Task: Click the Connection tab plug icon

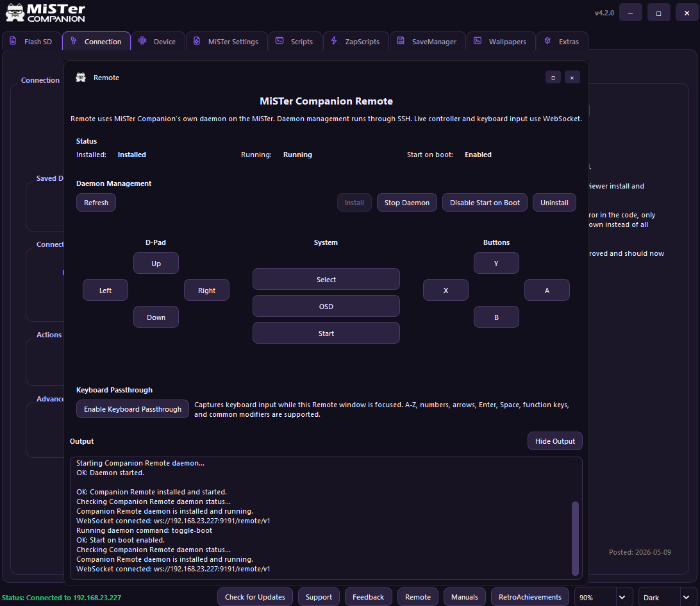Action: click(x=74, y=40)
